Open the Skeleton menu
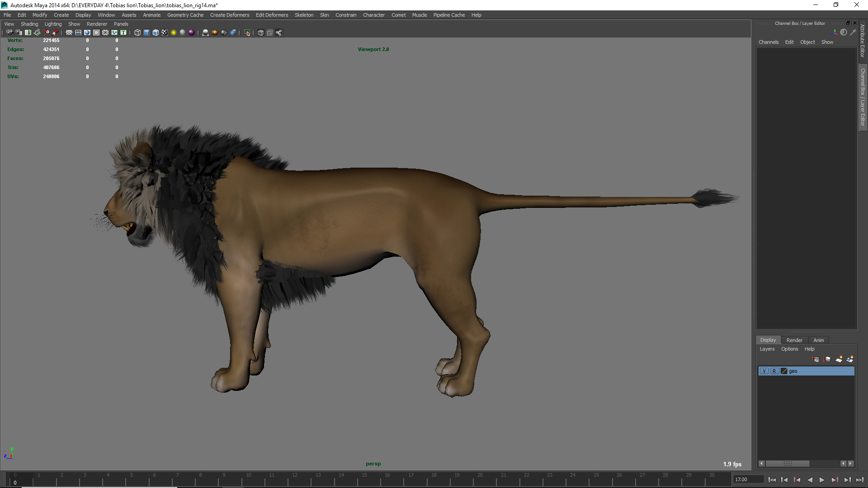The height and width of the screenshot is (488, 868). point(304,15)
